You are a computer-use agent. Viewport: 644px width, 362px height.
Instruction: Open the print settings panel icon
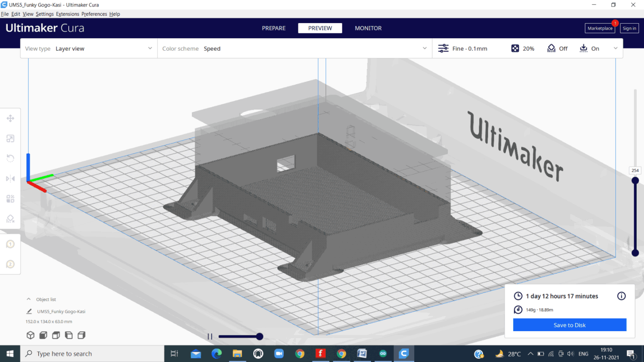(443, 48)
